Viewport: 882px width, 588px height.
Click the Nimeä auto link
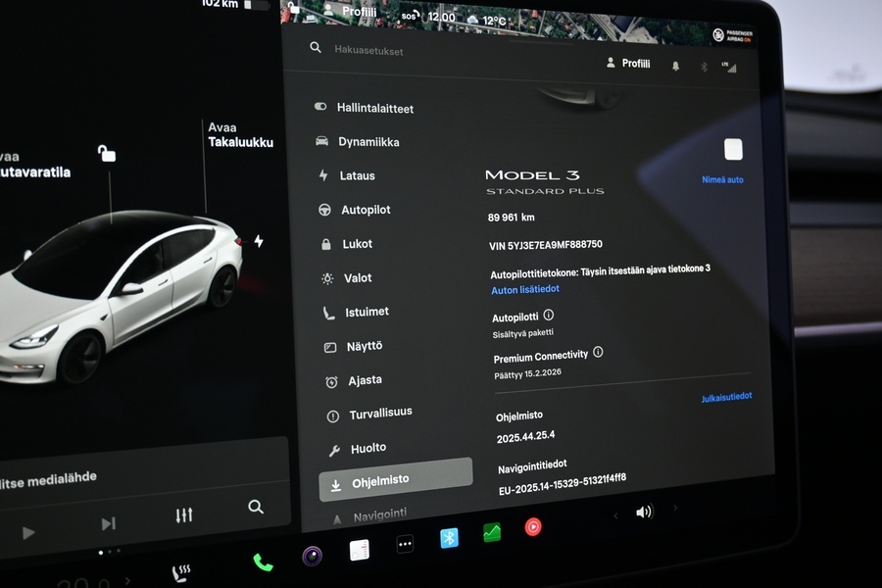pos(723,179)
